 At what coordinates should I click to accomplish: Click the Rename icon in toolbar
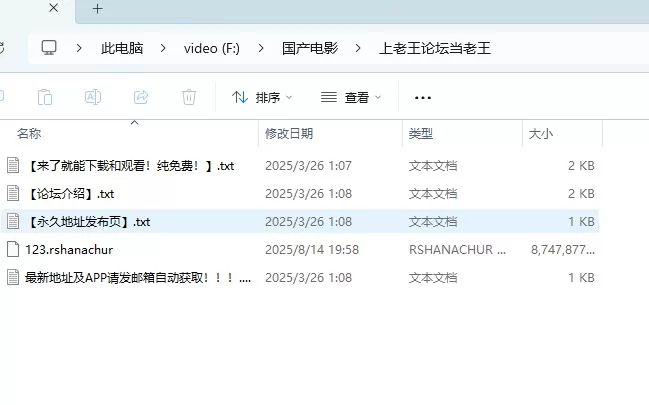click(93, 97)
